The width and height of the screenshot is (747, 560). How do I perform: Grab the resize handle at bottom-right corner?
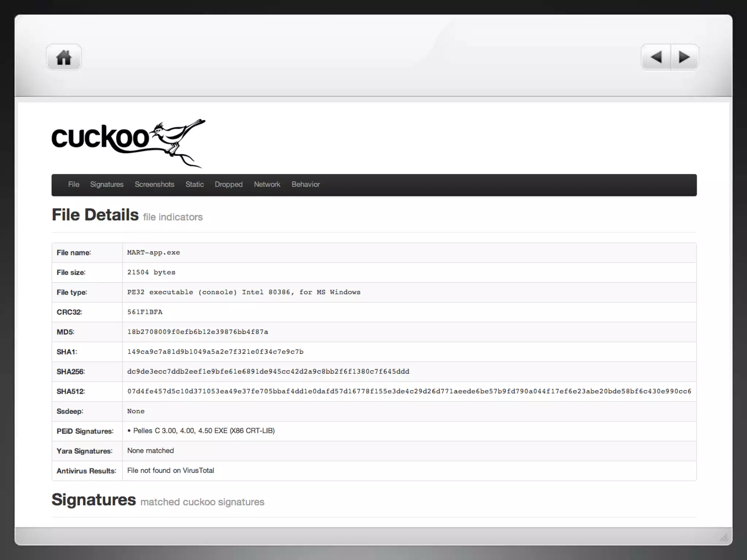pos(724,537)
